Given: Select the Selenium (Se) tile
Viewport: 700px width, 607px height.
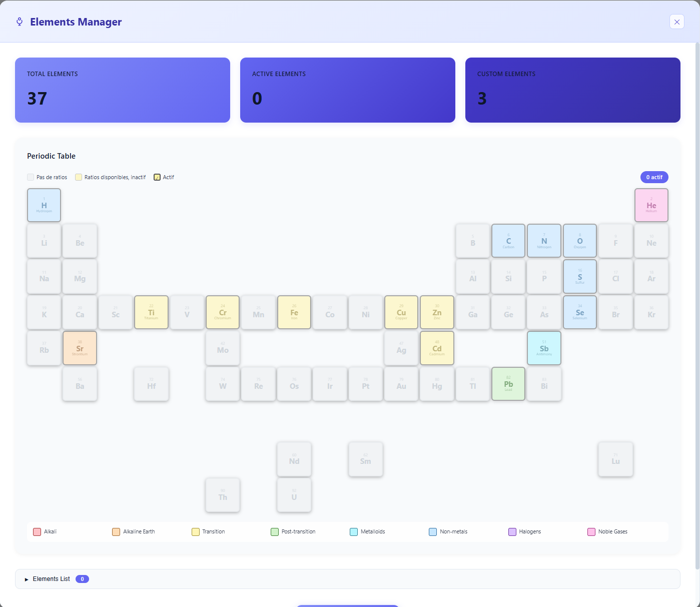Looking at the screenshot, I should [579, 312].
